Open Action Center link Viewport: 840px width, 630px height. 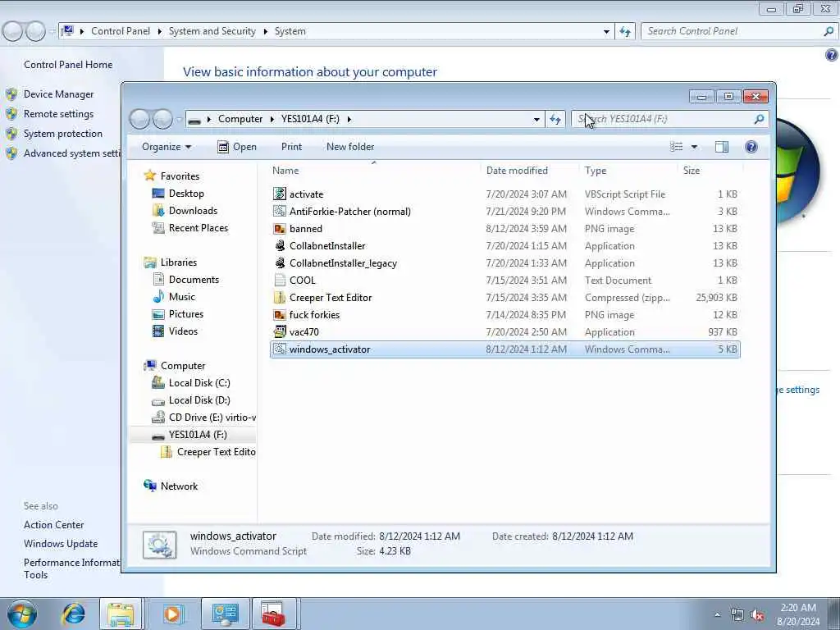[x=53, y=525]
